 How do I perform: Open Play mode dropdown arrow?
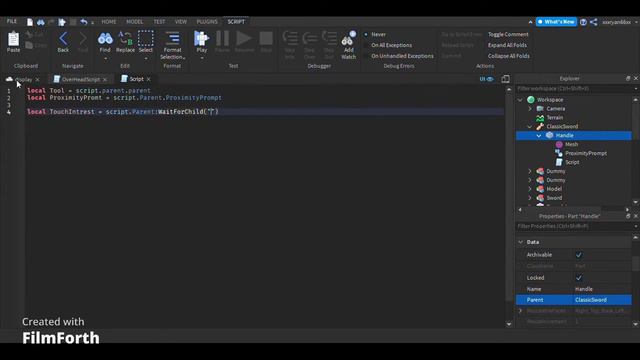pyautogui.click(x=201, y=59)
